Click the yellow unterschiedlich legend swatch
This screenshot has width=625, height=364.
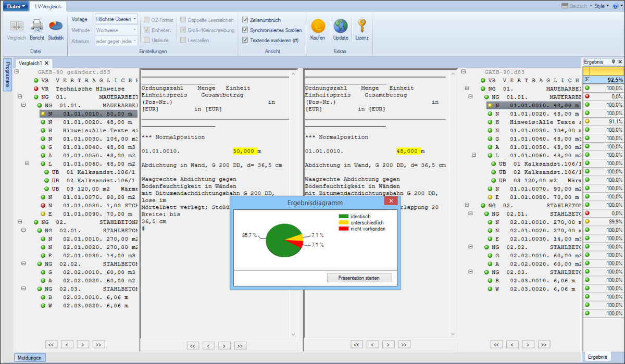tap(344, 222)
